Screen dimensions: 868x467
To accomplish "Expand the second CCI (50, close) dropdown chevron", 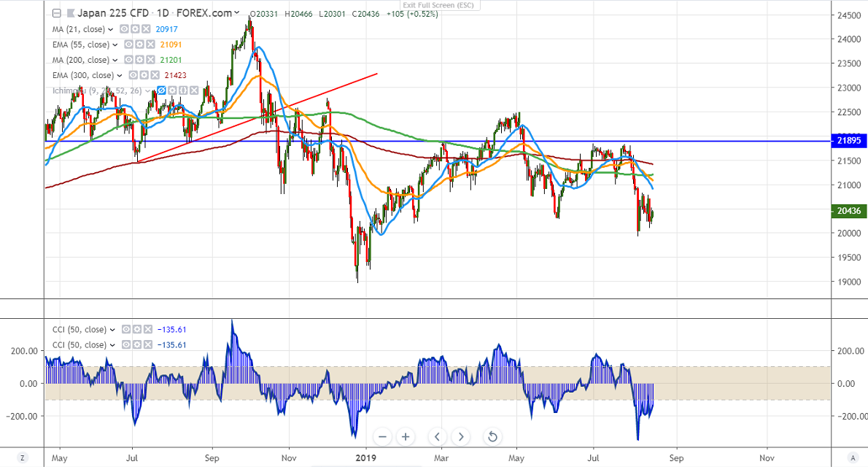I will coord(112,345).
